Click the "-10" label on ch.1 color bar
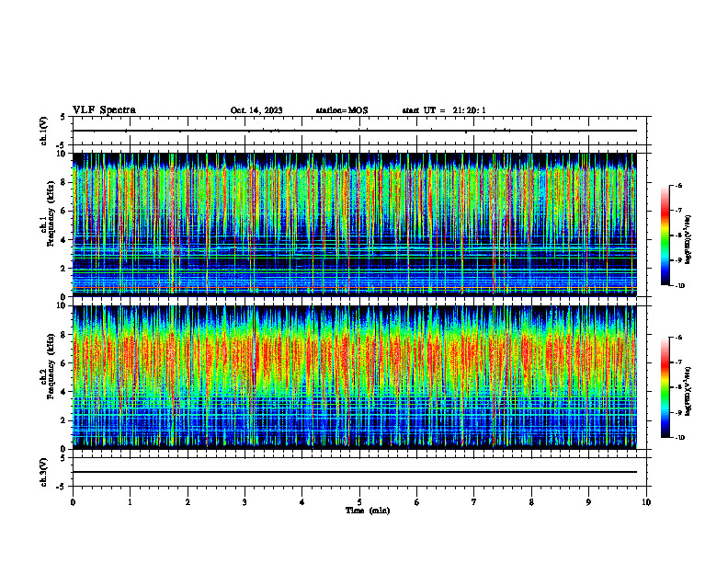 (679, 286)
